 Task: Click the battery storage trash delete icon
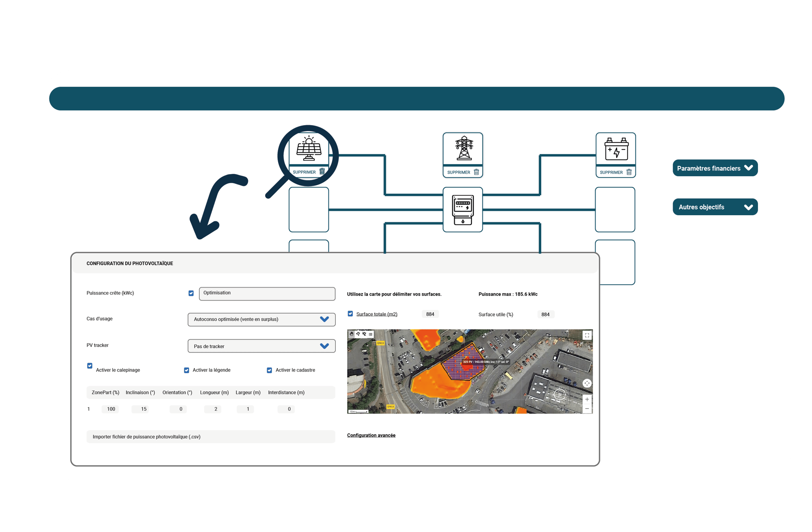[629, 172]
